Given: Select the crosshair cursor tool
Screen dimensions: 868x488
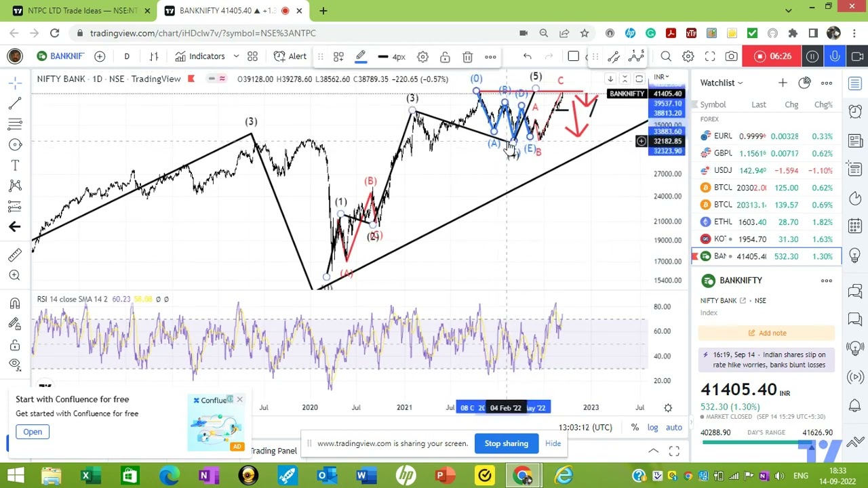Looking at the screenshot, I should point(15,83).
